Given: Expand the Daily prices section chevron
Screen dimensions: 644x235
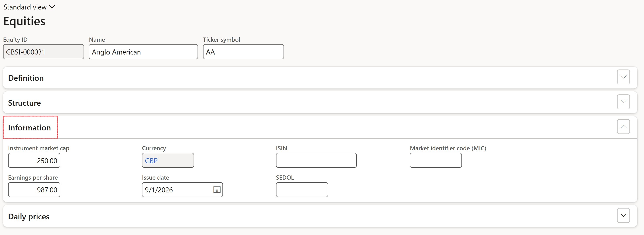Looking at the screenshot, I should click(x=623, y=216).
